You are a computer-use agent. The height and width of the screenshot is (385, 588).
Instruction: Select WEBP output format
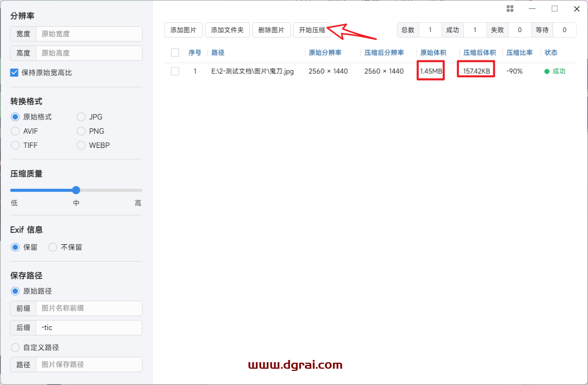tap(81, 145)
